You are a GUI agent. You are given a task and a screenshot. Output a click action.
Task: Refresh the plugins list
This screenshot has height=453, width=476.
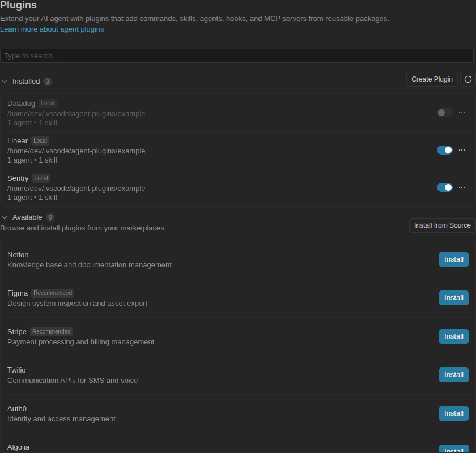(468, 79)
